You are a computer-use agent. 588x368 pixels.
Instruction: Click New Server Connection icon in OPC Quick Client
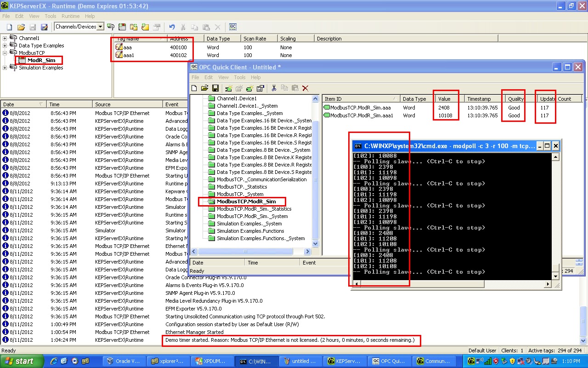click(x=229, y=88)
